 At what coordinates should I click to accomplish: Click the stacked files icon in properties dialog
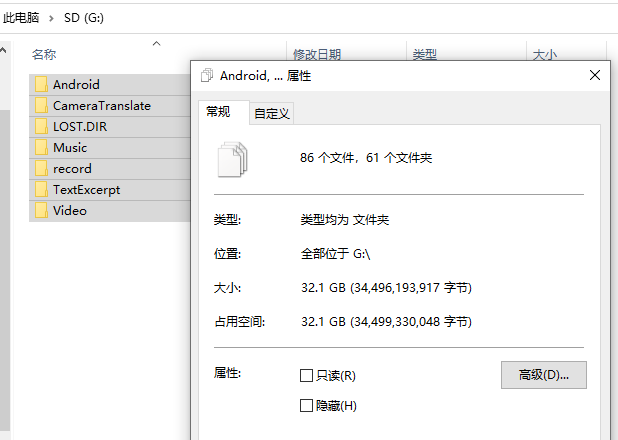tap(231, 158)
